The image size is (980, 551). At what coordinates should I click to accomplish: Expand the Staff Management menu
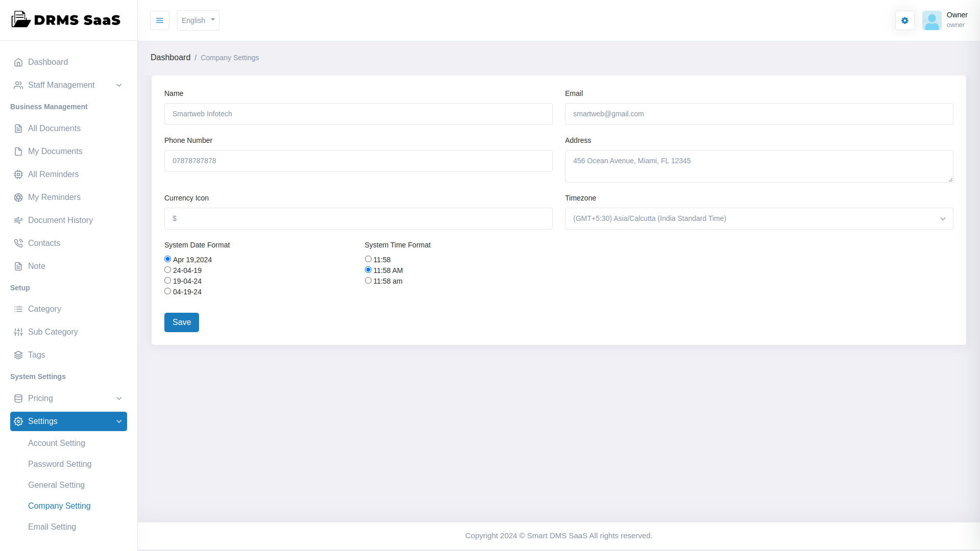(68, 85)
